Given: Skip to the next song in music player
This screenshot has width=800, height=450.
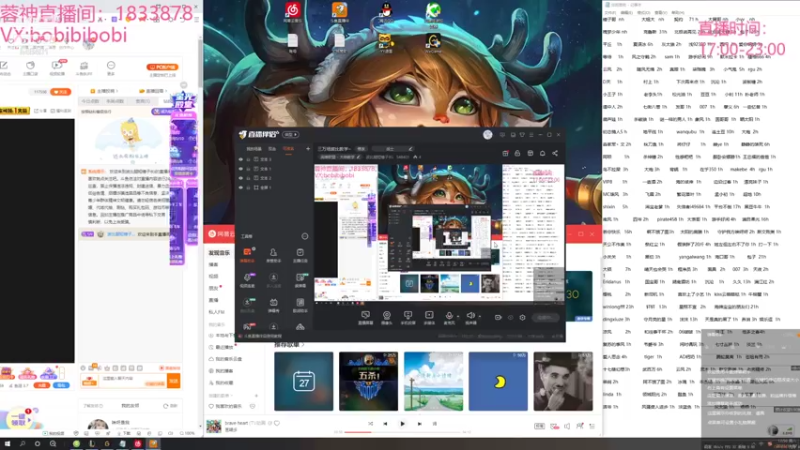Looking at the screenshot, I should [419, 423].
